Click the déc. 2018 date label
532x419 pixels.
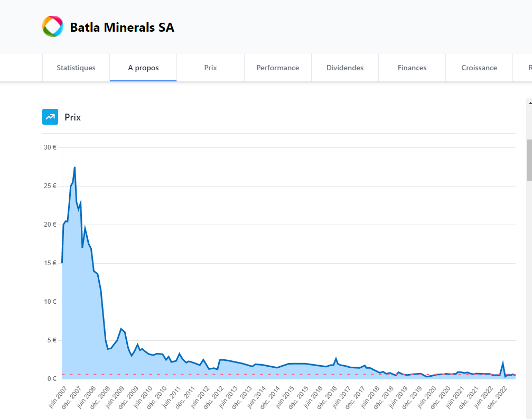(384, 397)
